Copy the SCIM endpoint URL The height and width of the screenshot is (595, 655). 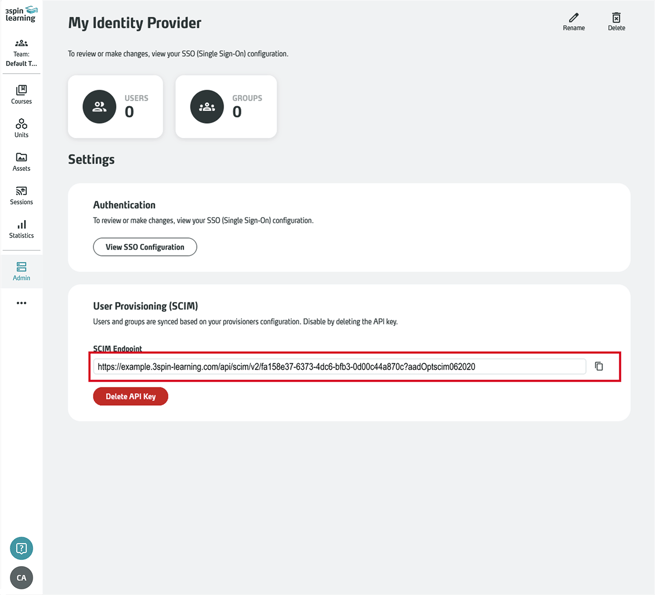599,366
